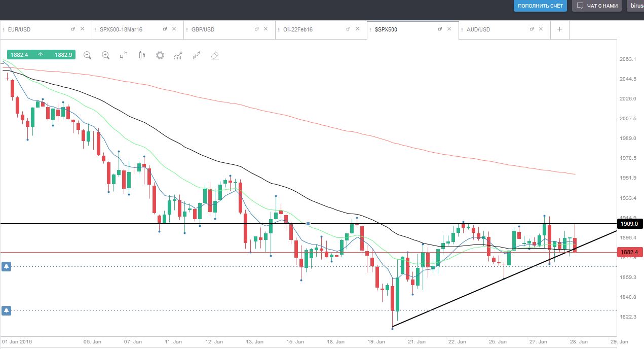The height and width of the screenshot is (349, 644).
Task: Select the eraser tool to clear drawings
Action: click(x=215, y=55)
